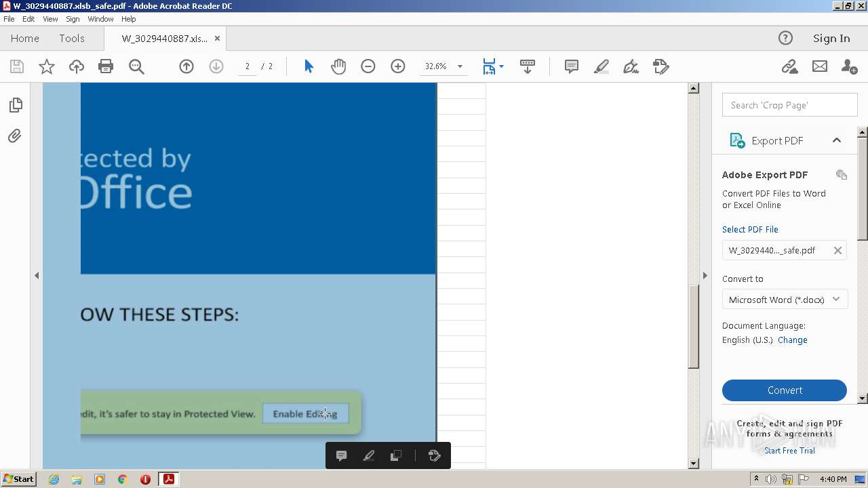
Task: Click sticky note in floating toolbar
Action: pos(342,456)
